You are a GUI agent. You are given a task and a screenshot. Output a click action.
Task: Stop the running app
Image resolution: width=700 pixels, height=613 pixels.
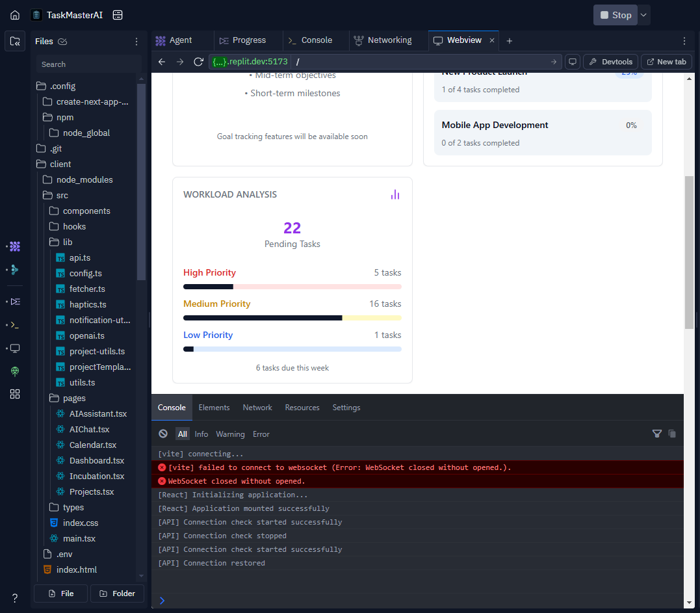[616, 15]
